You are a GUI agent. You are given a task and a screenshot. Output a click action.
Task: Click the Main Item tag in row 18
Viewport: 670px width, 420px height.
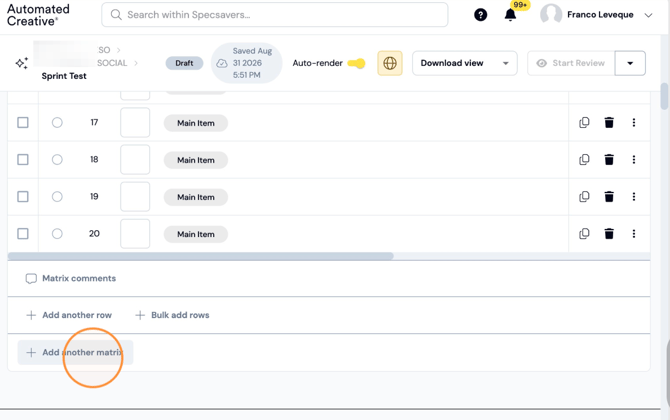[196, 160]
